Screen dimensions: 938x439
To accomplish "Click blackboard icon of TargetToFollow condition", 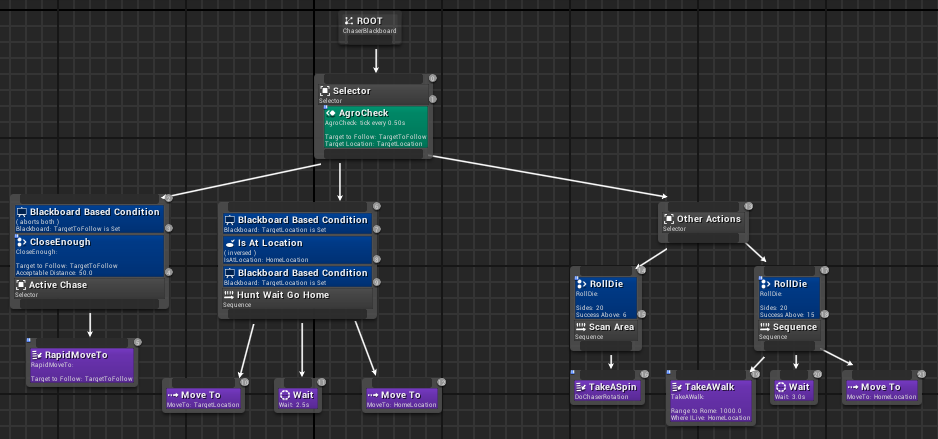I will (22, 212).
